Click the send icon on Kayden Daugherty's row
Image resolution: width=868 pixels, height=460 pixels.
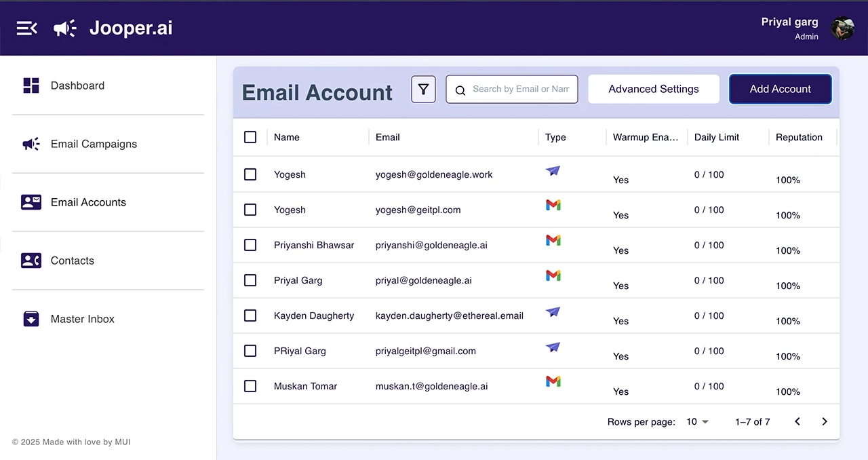(x=553, y=311)
